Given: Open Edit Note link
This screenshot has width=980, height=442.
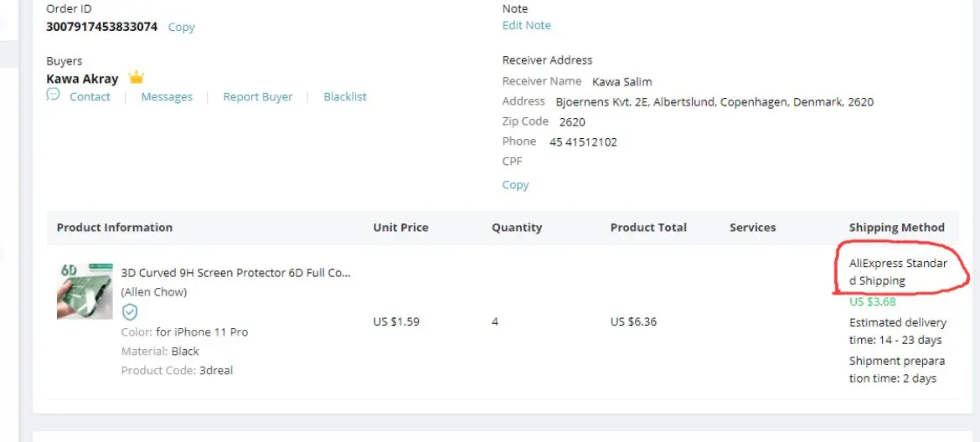Looking at the screenshot, I should [x=526, y=25].
